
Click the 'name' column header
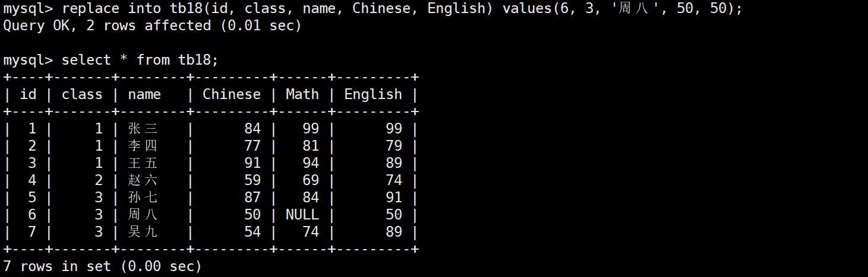[x=144, y=94]
